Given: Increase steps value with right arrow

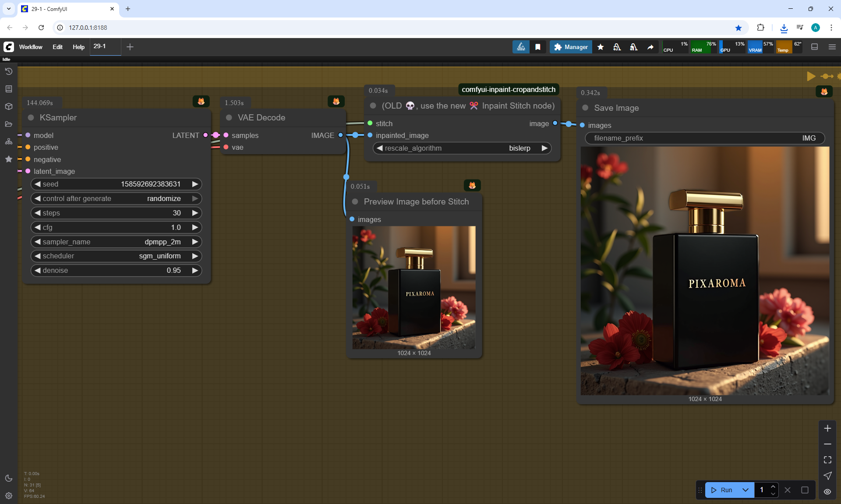Looking at the screenshot, I should 195,213.
